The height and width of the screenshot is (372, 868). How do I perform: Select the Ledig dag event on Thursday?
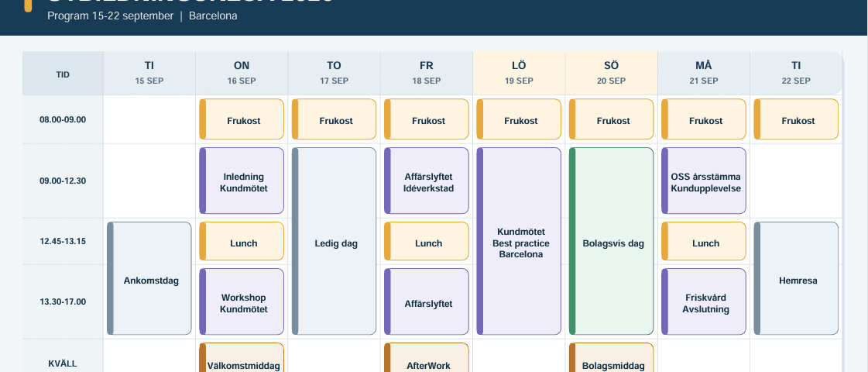[x=334, y=241]
